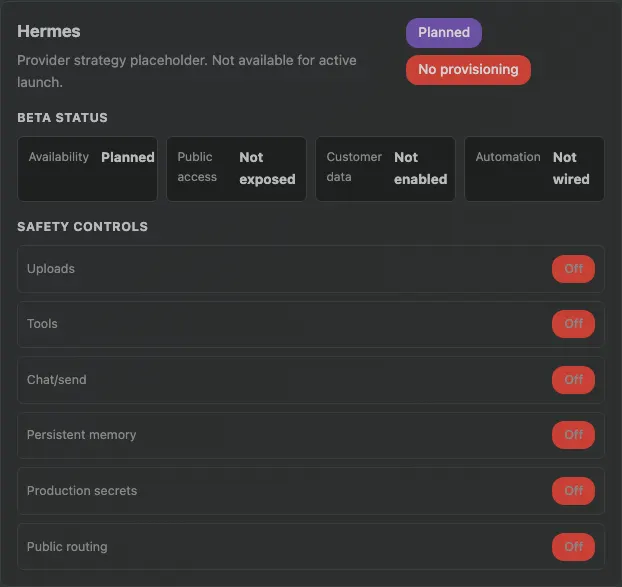Click the Chat/send row label
The image size is (622, 587).
click(x=57, y=380)
